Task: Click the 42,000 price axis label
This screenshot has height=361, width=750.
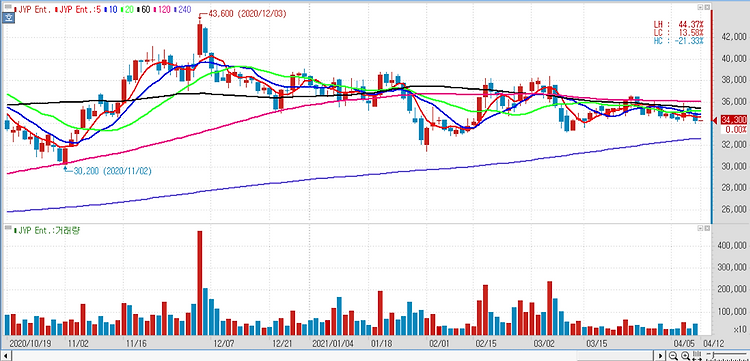Action: point(733,37)
